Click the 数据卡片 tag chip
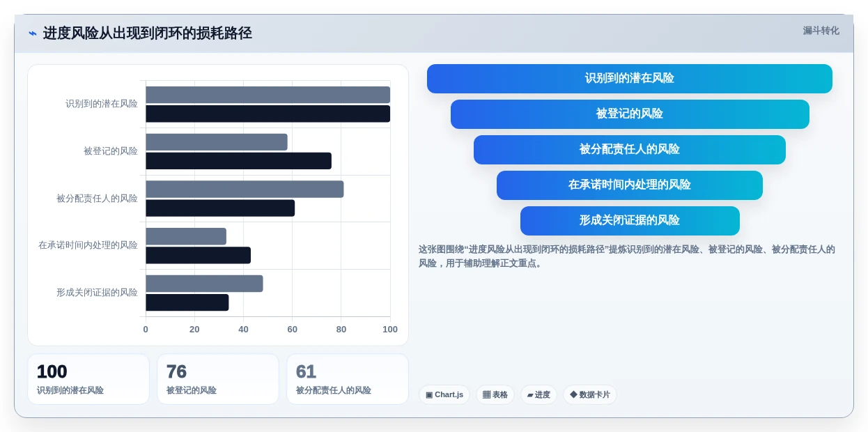The height and width of the screenshot is (432, 868). (x=589, y=394)
